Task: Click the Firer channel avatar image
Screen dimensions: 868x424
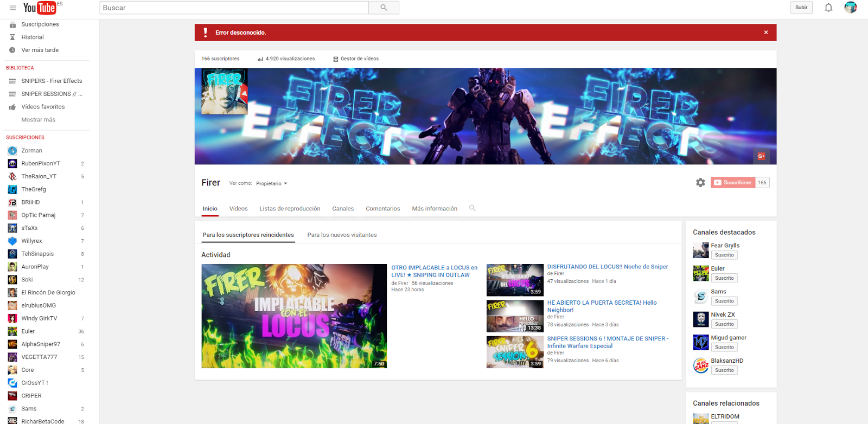Action: (225, 91)
